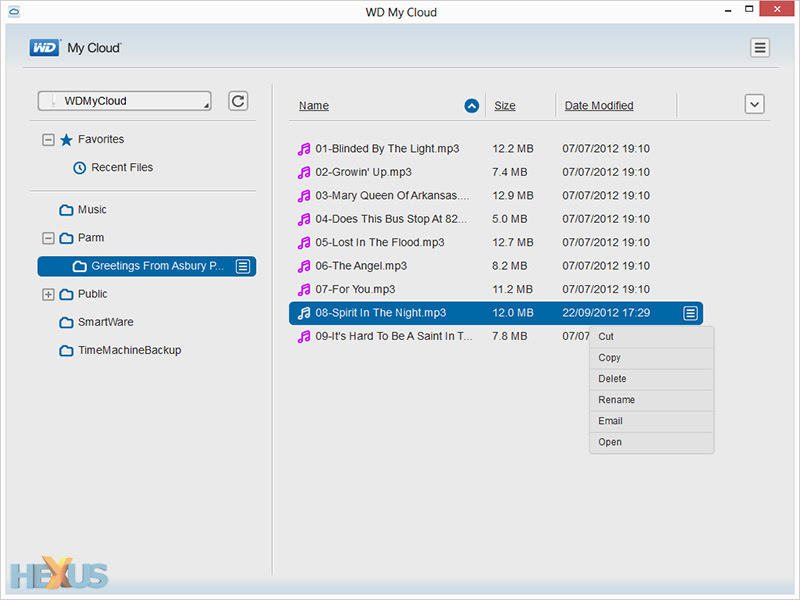This screenshot has height=600, width=800.
Task: Click the WD logo in the header
Action: (44, 48)
